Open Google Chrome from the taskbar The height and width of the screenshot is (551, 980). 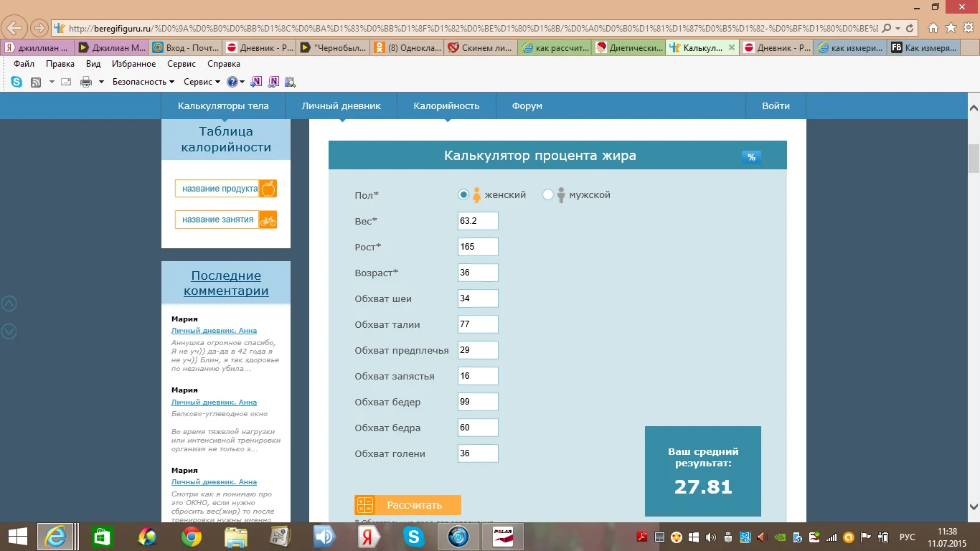point(191,537)
